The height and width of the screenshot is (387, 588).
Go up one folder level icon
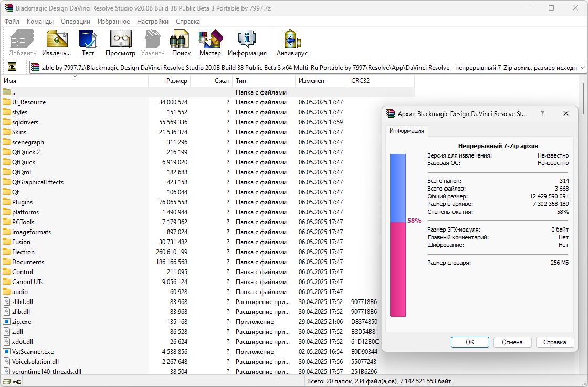pyautogui.click(x=12, y=67)
